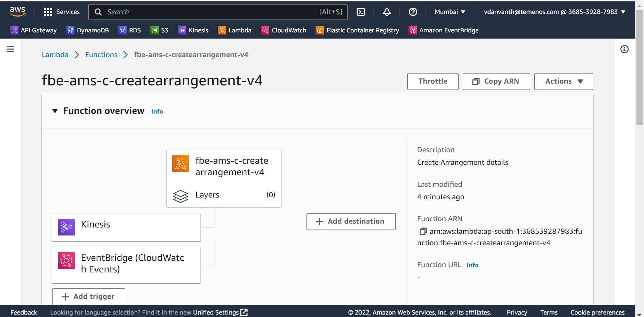Click the EventBridge trigger icon in diagram

(x=66, y=261)
